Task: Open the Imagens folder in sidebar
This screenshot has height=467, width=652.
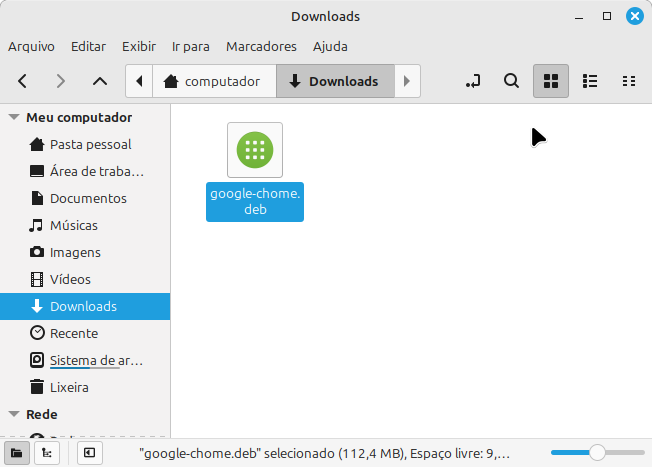Action: (x=75, y=252)
